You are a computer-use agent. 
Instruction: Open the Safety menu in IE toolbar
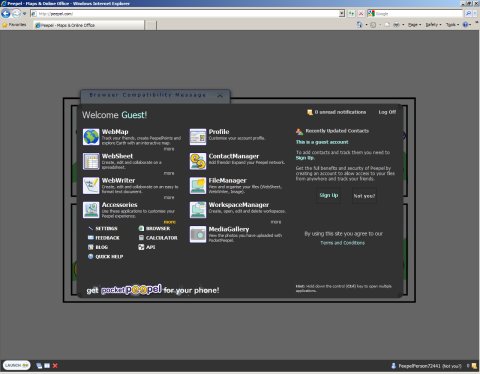tap(433, 25)
